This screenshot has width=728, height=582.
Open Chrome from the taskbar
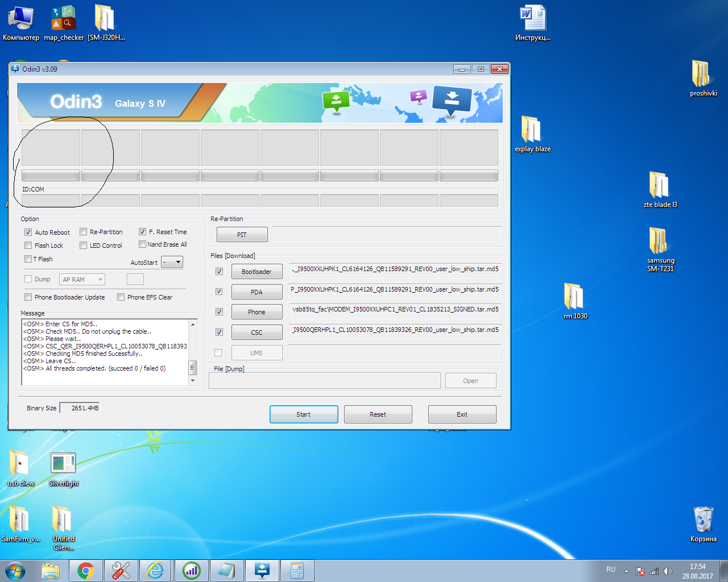click(x=86, y=570)
